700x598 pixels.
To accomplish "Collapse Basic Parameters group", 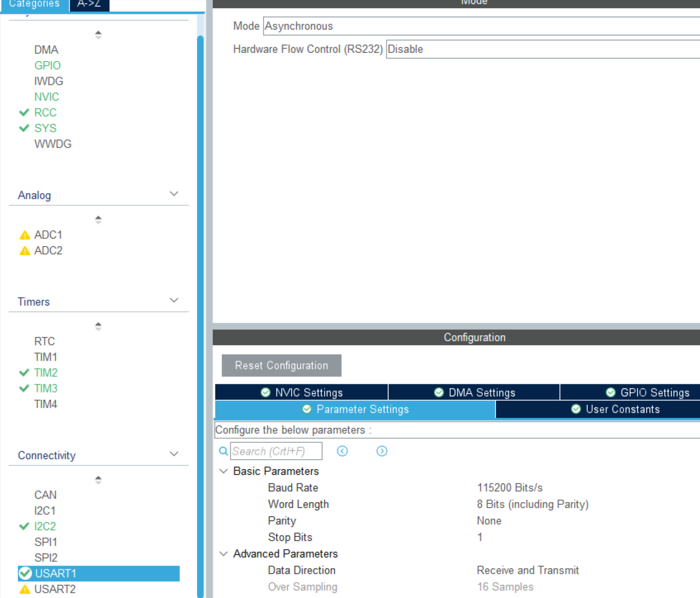I will 223,471.
